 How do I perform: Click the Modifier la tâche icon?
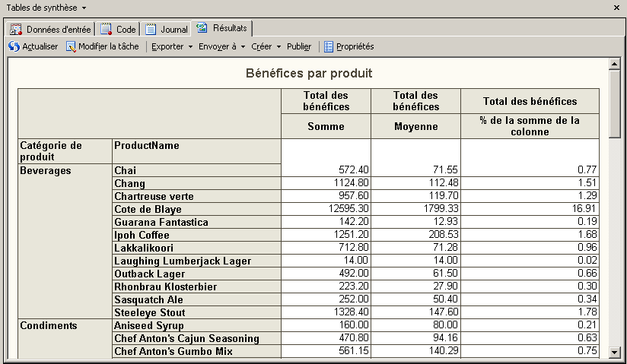coord(71,46)
